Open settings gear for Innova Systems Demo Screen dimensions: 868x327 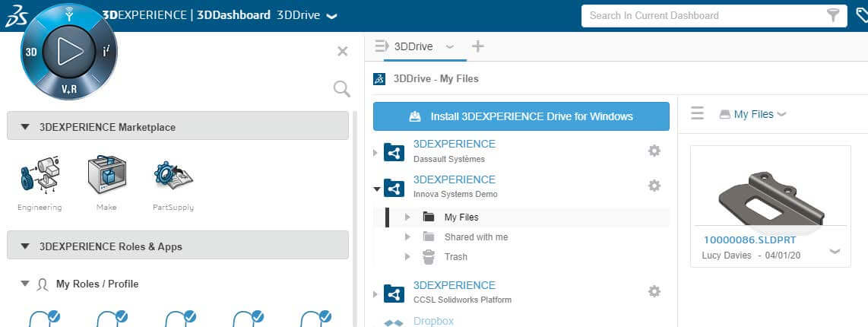pyautogui.click(x=654, y=186)
